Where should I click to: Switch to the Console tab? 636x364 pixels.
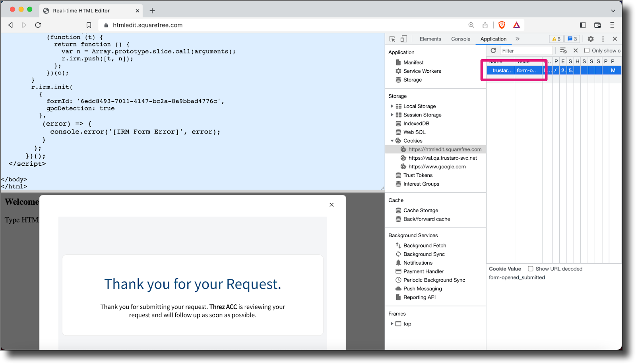pyautogui.click(x=460, y=39)
